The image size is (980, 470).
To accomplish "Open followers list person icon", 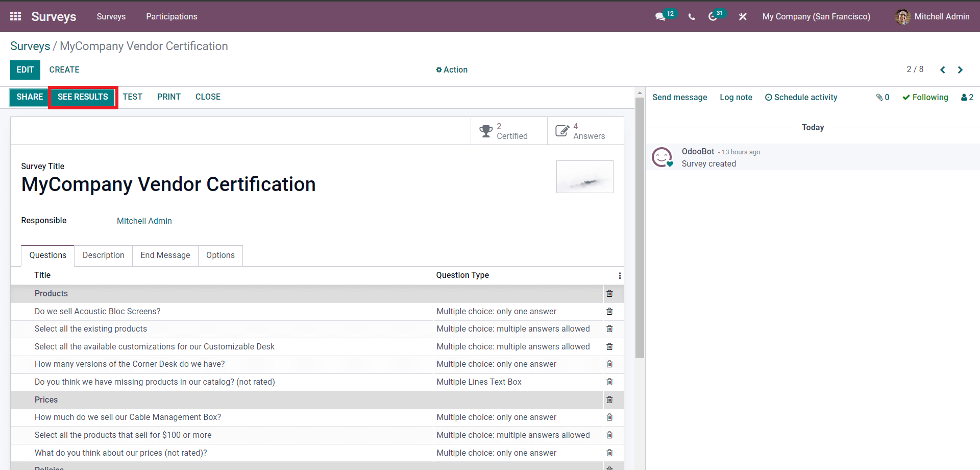I will click(x=967, y=97).
